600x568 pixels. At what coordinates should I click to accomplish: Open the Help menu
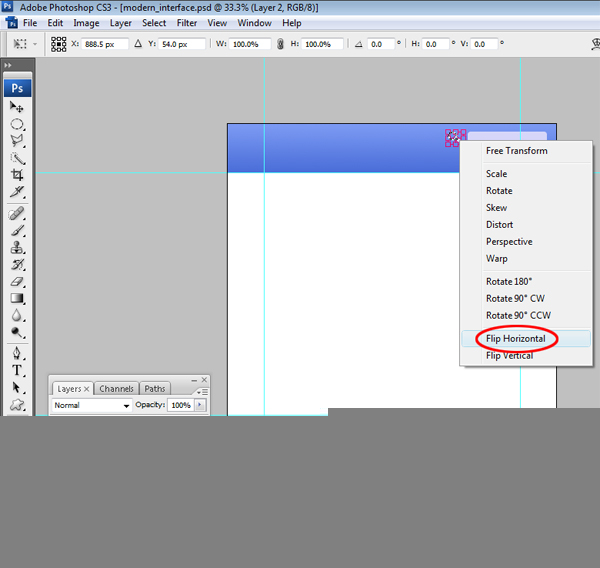pos(292,23)
